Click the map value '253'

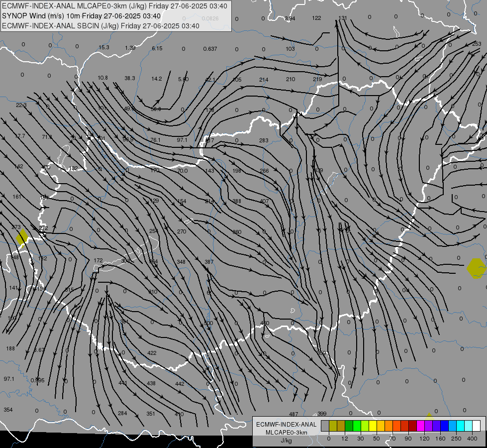coord(477,44)
